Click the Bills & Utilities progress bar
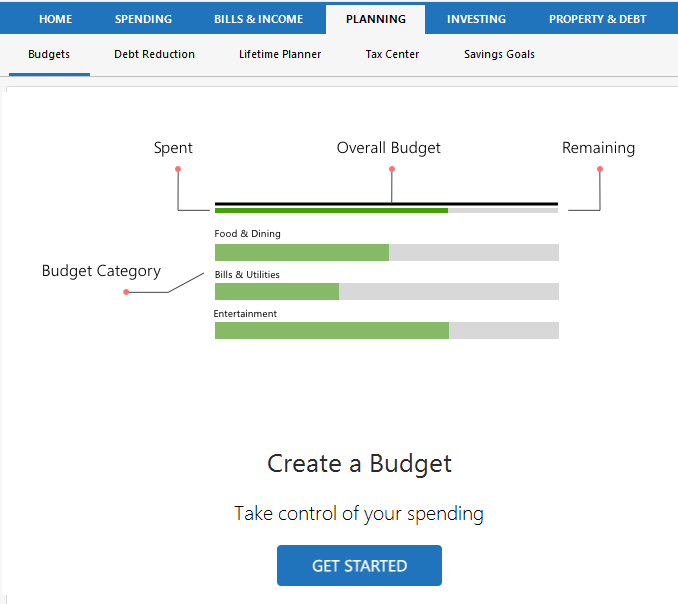 click(x=386, y=291)
